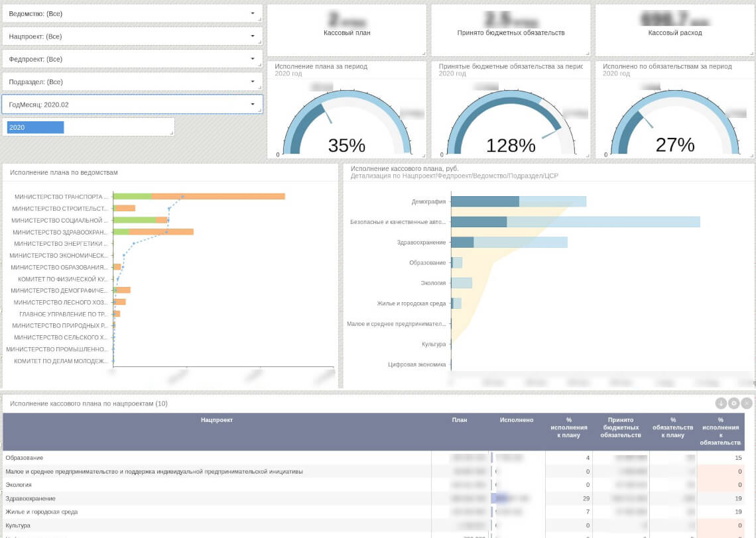The height and width of the screenshot is (538, 756).
Task: Click the Экология row name in the table
Action: coord(19,485)
